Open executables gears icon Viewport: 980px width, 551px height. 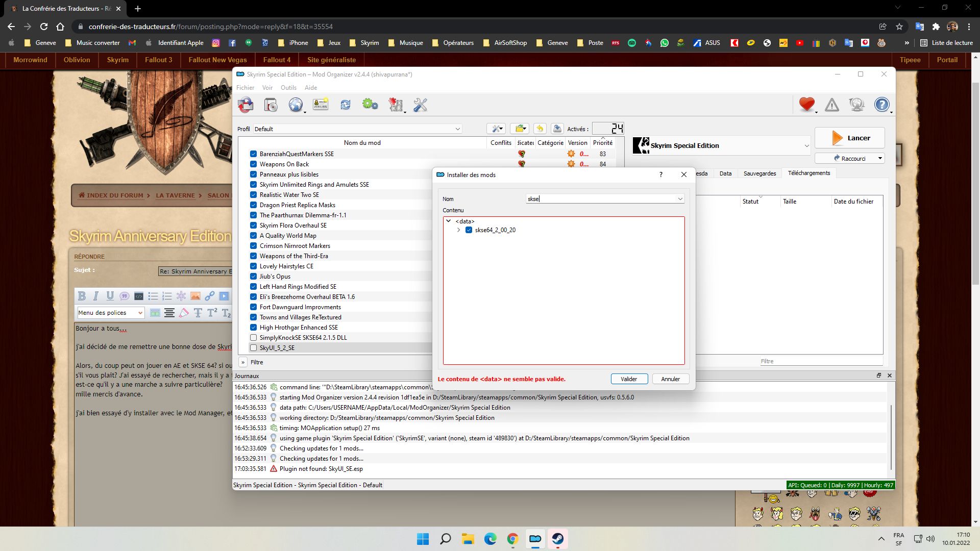pos(370,105)
